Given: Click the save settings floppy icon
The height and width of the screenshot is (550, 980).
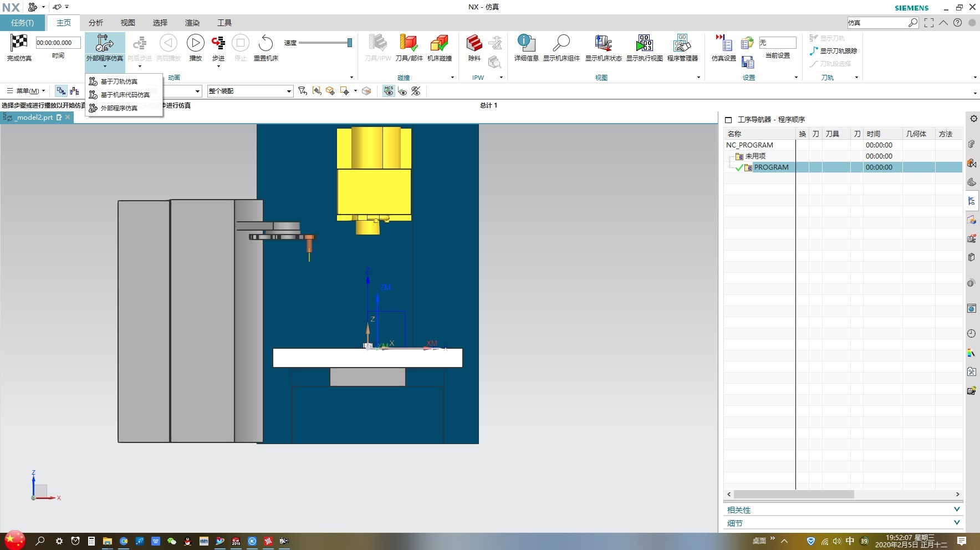Looking at the screenshot, I should (748, 62).
